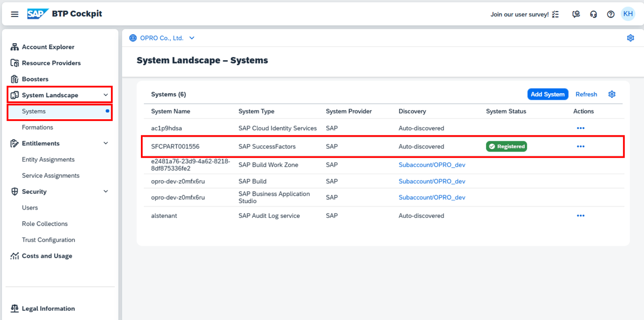The image size is (644, 320).
Task: Click the Refresh button
Action: click(x=586, y=94)
